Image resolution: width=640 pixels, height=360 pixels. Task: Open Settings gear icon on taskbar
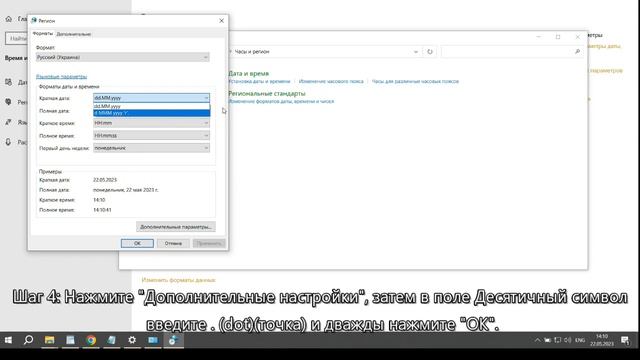pos(132,340)
